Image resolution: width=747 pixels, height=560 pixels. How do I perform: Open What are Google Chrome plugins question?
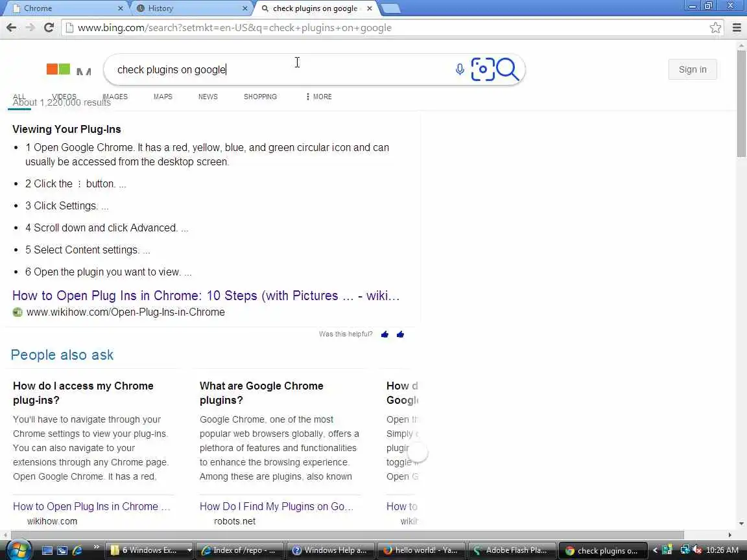(261, 393)
